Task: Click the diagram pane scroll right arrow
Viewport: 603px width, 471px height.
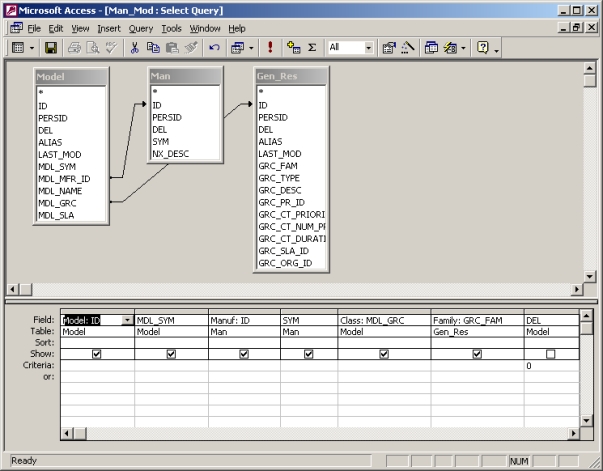Action: 577,289
